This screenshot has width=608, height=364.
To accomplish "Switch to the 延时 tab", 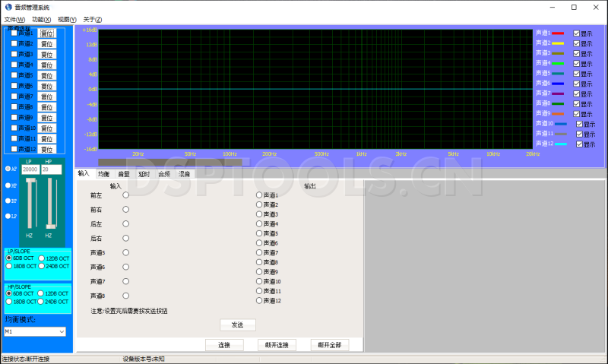I will pyautogui.click(x=144, y=174).
